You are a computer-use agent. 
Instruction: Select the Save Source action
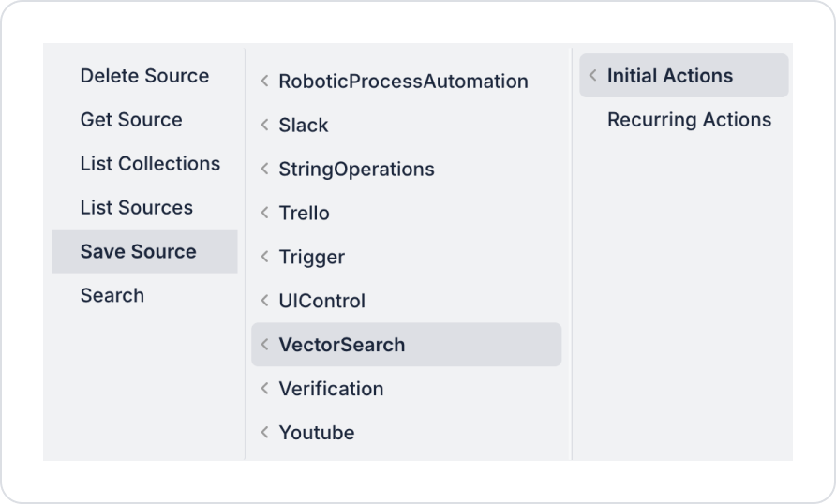tap(138, 252)
